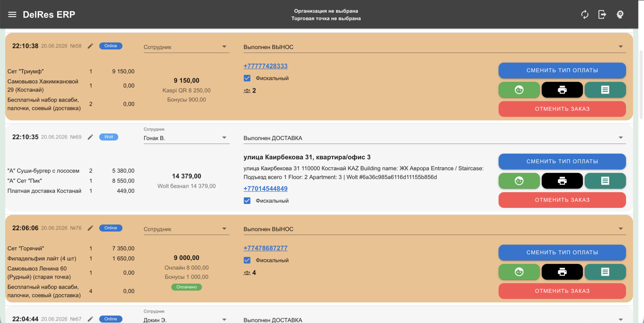Click Wolt безнал 14 379,00 payment line
Viewport: 644px width, 323px height.
186,186
